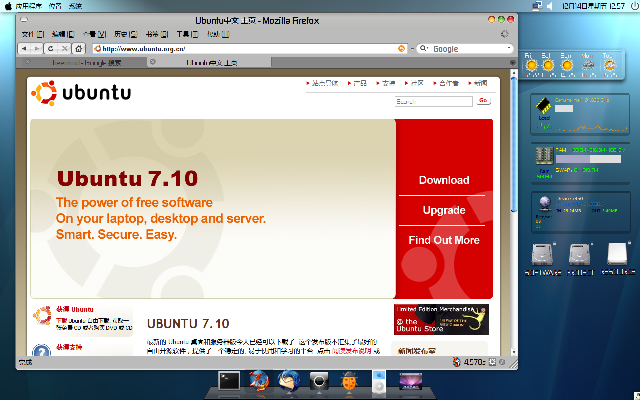Open the list-all-tabs button at tab bar end

(513, 62)
